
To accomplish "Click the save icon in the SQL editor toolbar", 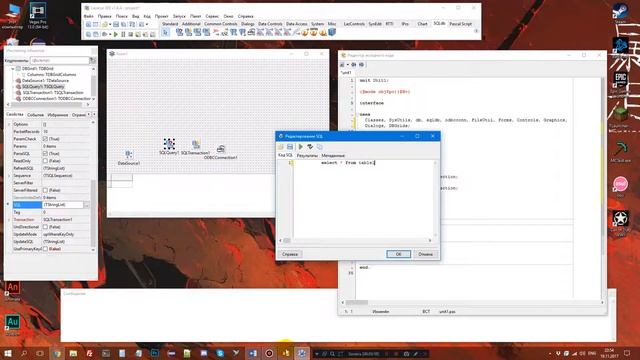I will [x=290, y=147].
